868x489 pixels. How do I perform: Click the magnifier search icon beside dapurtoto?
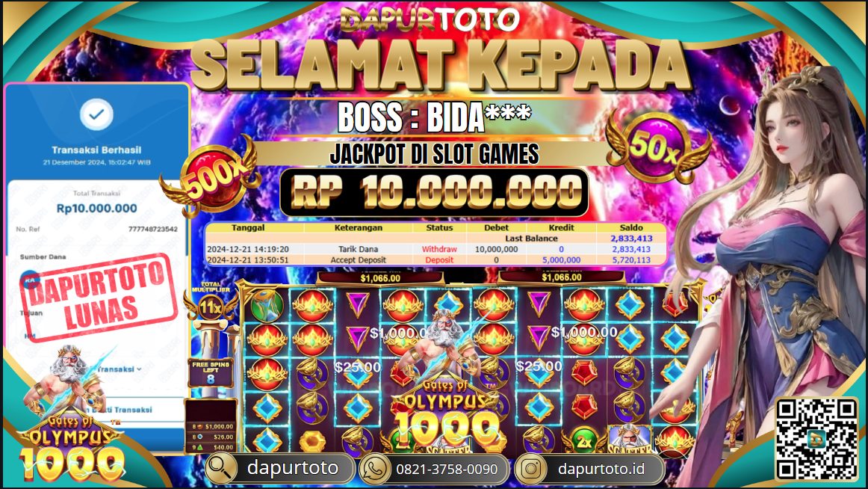click(x=221, y=469)
